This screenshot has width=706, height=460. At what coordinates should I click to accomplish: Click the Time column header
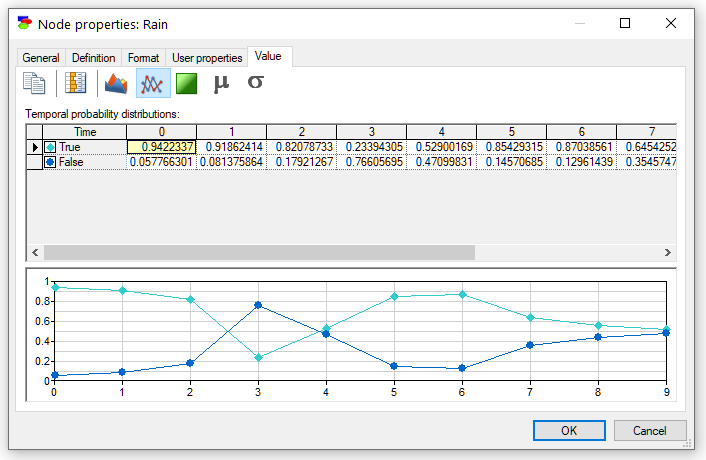click(x=85, y=132)
